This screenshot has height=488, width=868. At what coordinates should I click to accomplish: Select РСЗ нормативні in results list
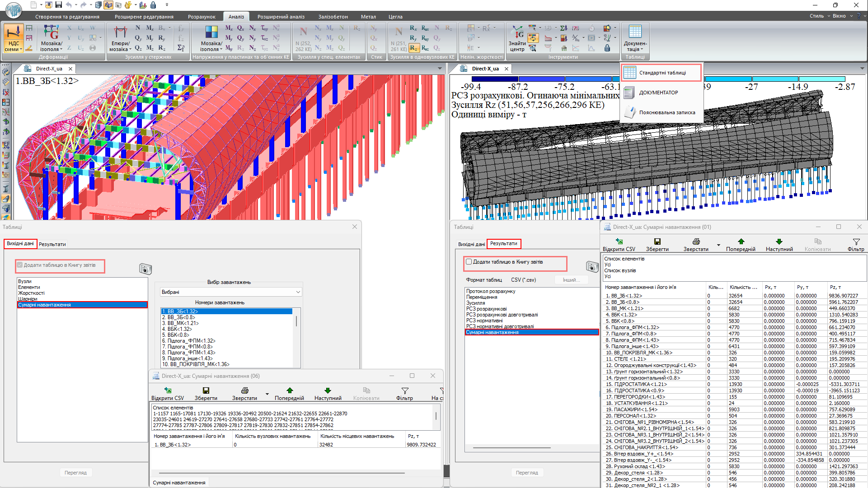(484, 321)
